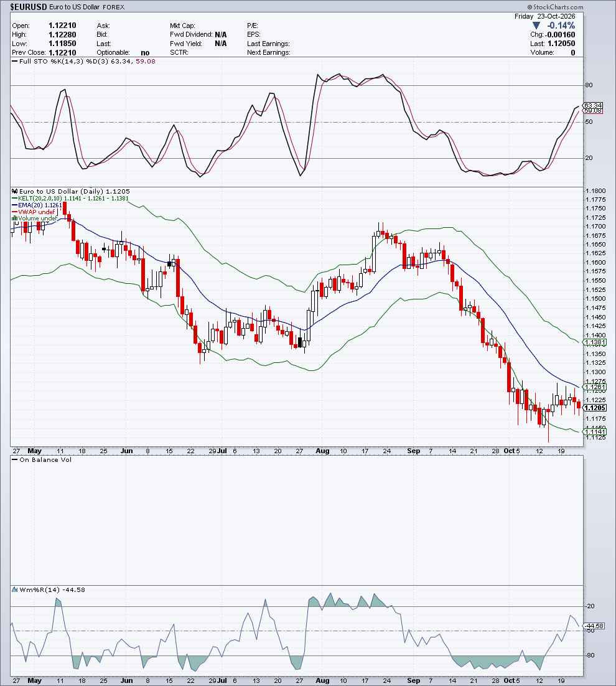Viewport: 616px width, 686px height.
Task: Click the 'Oct 5' label on the Williams %R date axis
Action: tap(511, 681)
